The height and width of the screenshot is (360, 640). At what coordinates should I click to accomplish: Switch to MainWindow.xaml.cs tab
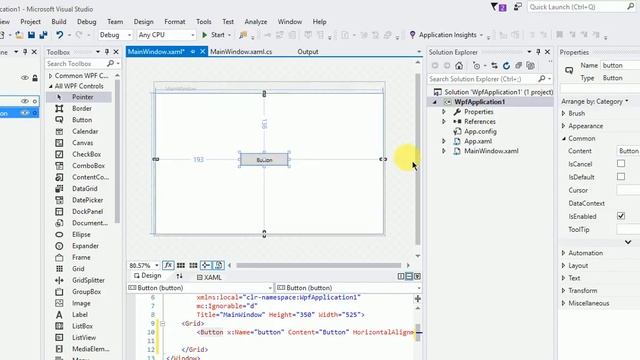(x=241, y=52)
